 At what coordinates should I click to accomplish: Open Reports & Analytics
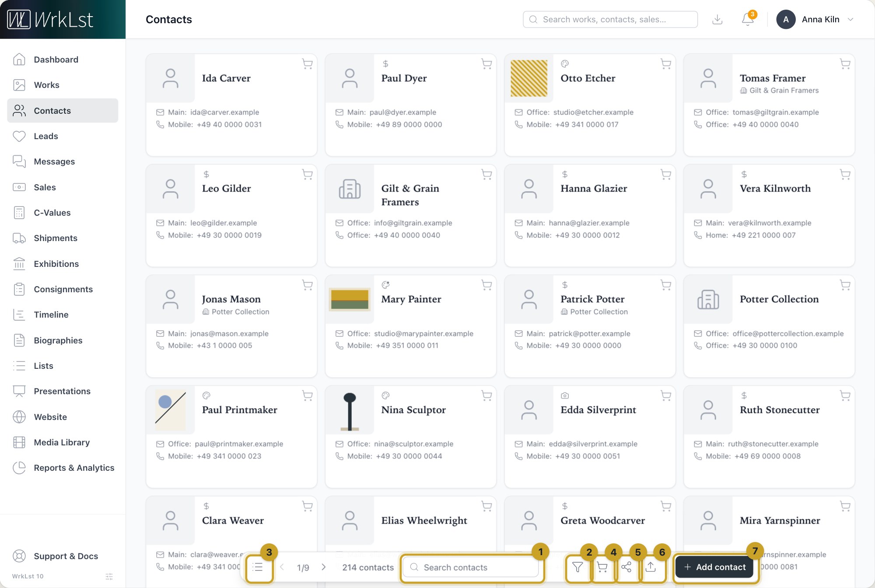(x=63, y=468)
